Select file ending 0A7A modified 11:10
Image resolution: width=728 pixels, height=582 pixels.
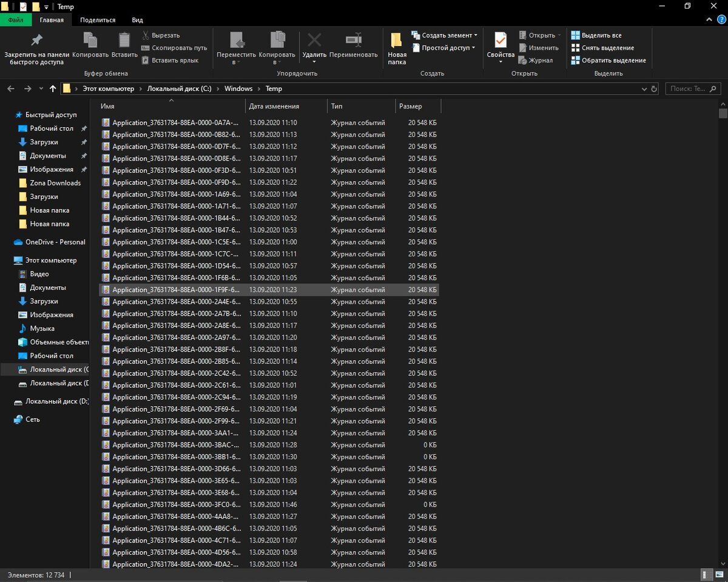tap(269, 122)
